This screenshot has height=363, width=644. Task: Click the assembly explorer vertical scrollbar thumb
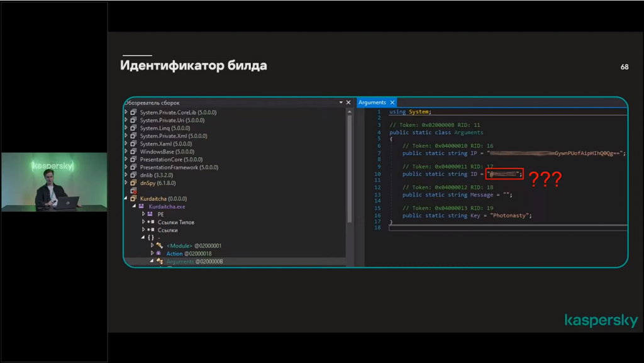[350, 169]
